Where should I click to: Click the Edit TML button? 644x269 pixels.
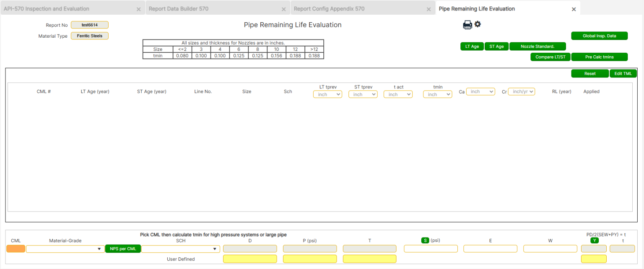(623, 73)
